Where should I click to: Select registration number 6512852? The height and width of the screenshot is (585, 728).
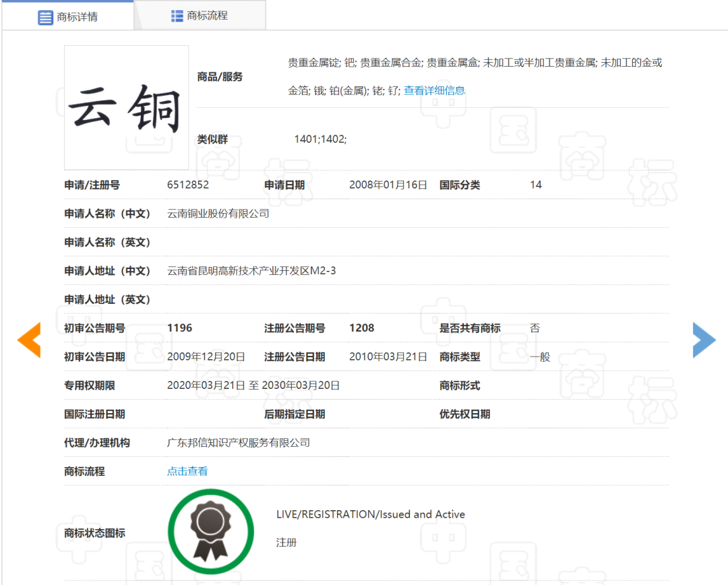click(188, 185)
